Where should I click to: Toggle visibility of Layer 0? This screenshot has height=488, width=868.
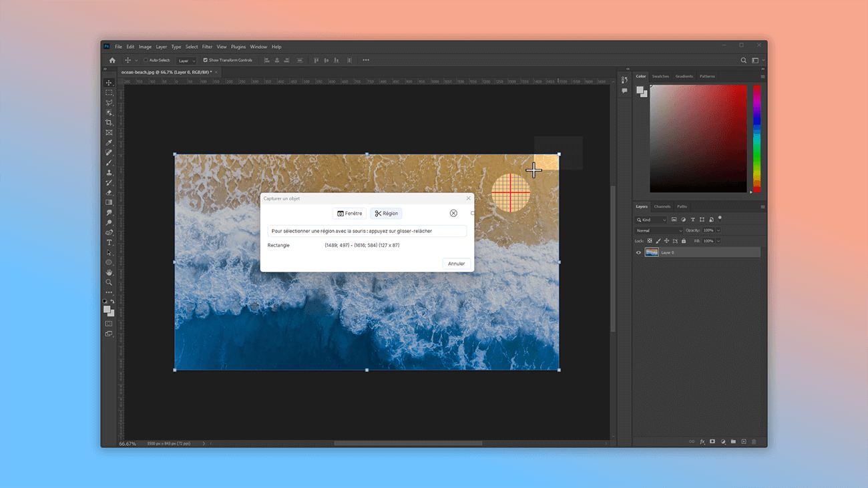tap(638, 252)
